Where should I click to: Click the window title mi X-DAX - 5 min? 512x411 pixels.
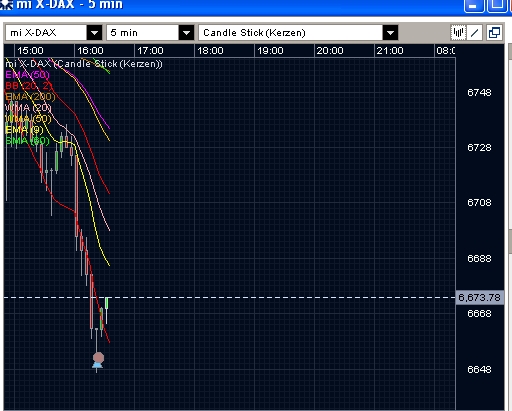click(69, 5)
